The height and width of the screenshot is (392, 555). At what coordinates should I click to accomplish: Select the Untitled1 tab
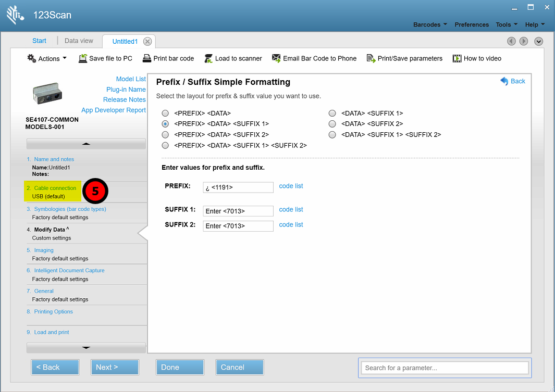[125, 41]
